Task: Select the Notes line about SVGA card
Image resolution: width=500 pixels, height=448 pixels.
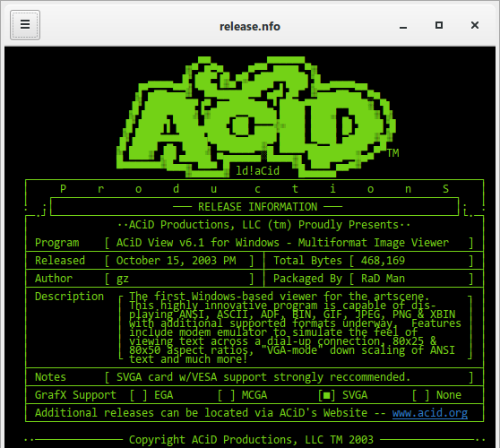Action: pyautogui.click(x=263, y=377)
